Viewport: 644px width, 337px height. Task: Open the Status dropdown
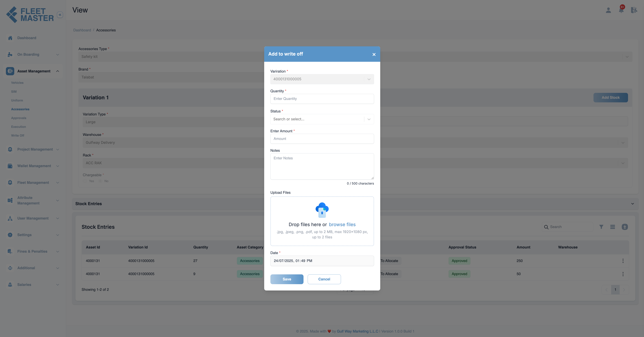coord(322,119)
